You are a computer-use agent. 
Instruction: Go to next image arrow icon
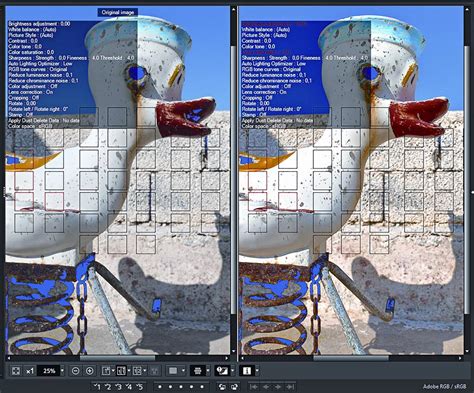(x=278, y=387)
